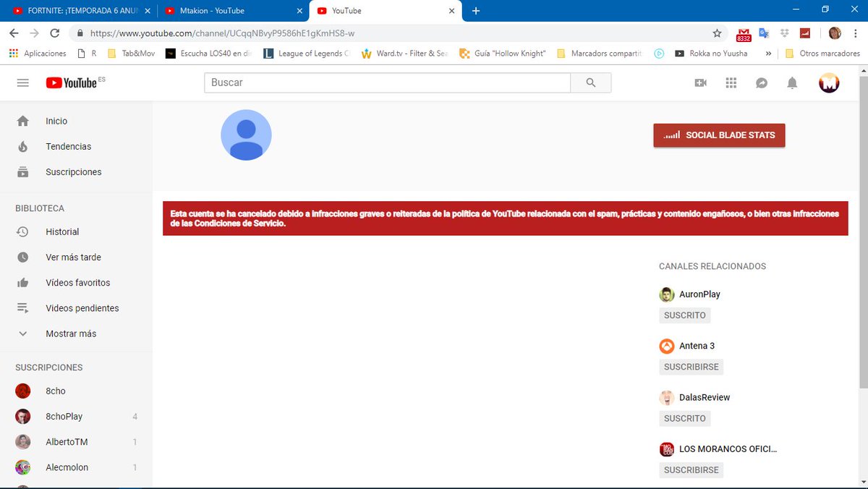Image resolution: width=868 pixels, height=489 pixels.
Task: Click SUSCRITO button under AuronPlay
Action: [x=684, y=315]
